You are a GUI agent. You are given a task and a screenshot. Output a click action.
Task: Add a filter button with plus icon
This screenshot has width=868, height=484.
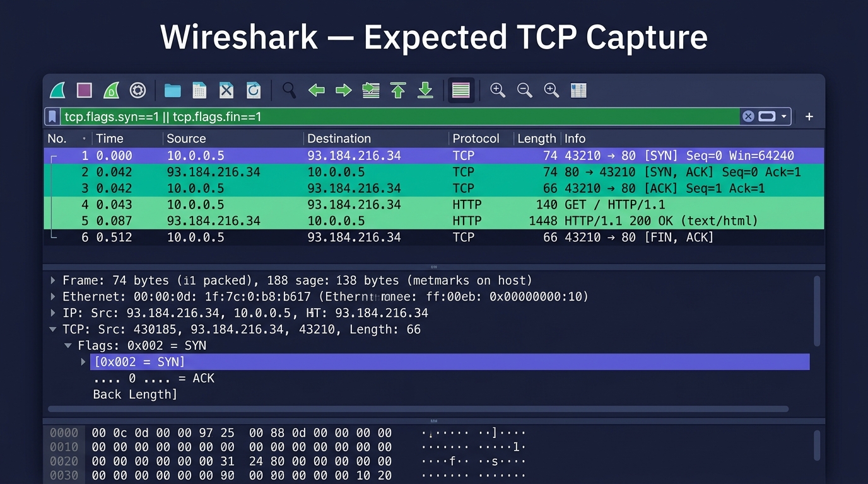tap(809, 117)
